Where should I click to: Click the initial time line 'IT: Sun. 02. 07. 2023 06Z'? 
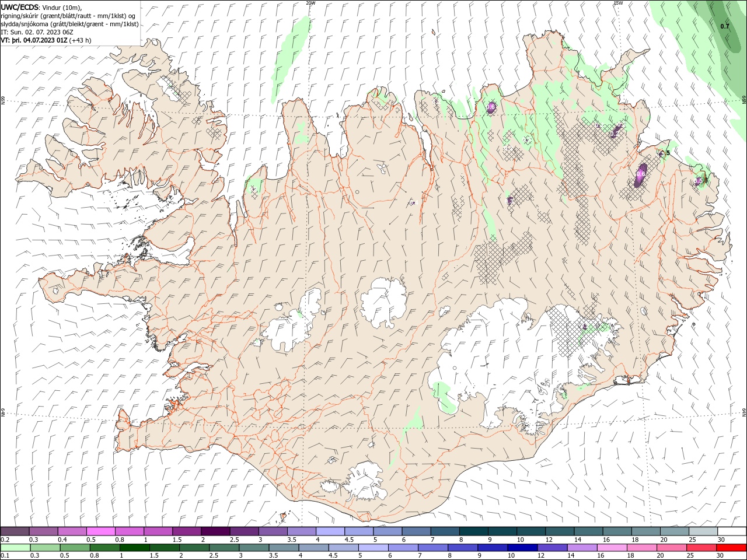tap(37, 32)
